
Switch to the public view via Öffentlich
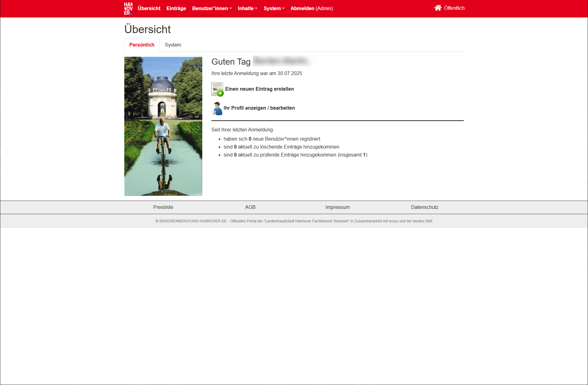[x=455, y=8]
